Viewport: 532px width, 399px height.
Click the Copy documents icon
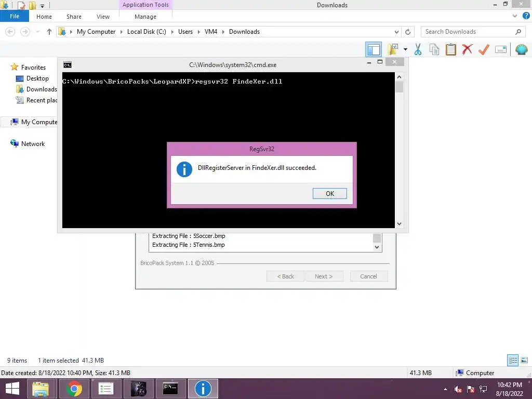tap(434, 49)
